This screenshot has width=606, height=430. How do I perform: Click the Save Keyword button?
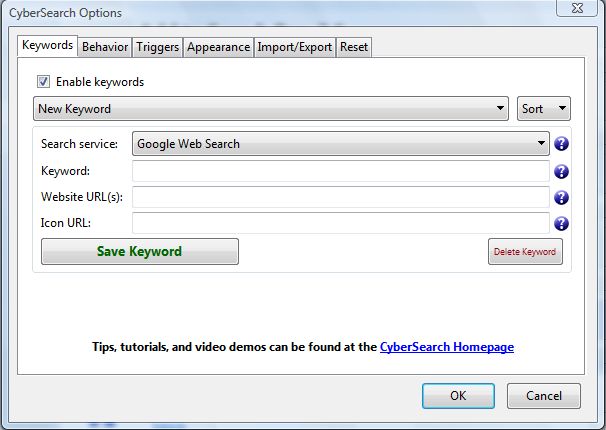point(140,252)
